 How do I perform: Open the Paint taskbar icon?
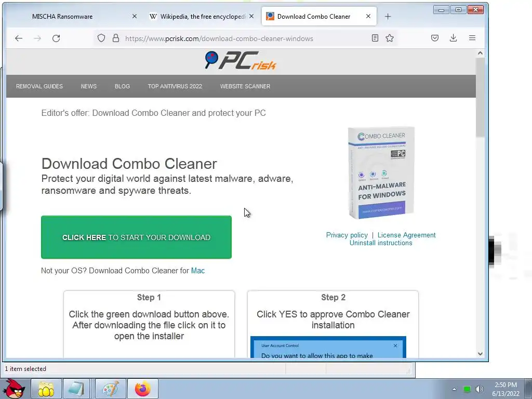111,389
